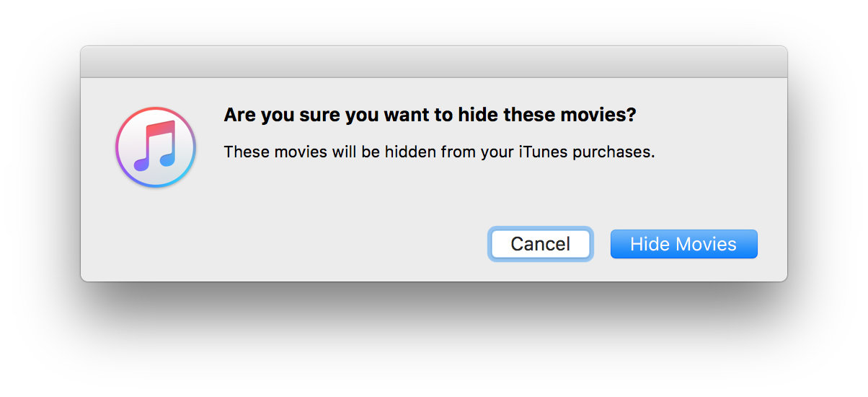Choose the focused Cancel option

pyautogui.click(x=541, y=244)
